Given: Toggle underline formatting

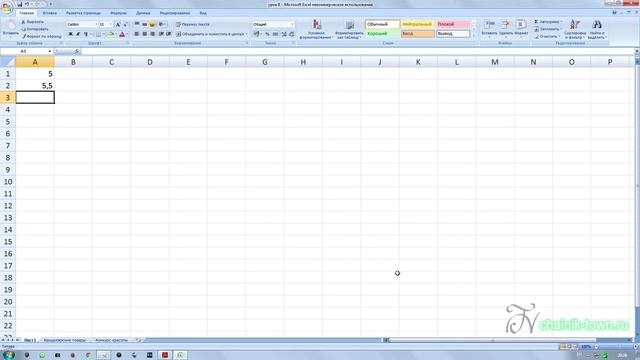Looking at the screenshot, I should coord(86,34).
